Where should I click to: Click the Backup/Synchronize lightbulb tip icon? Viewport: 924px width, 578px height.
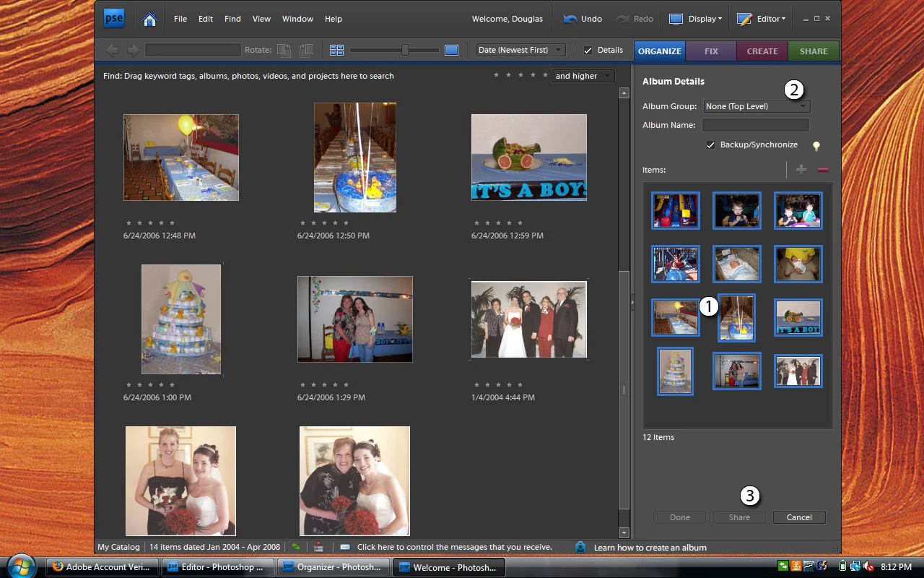tap(816, 146)
